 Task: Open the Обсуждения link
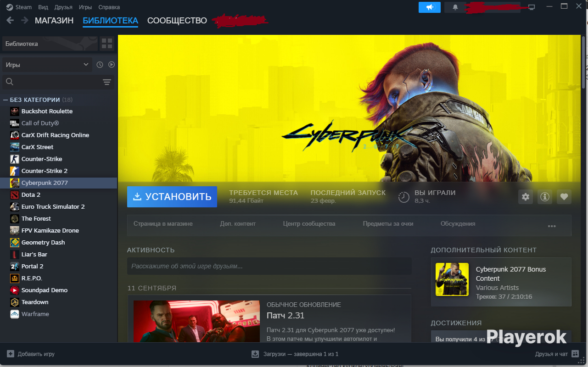[x=458, y=224]
